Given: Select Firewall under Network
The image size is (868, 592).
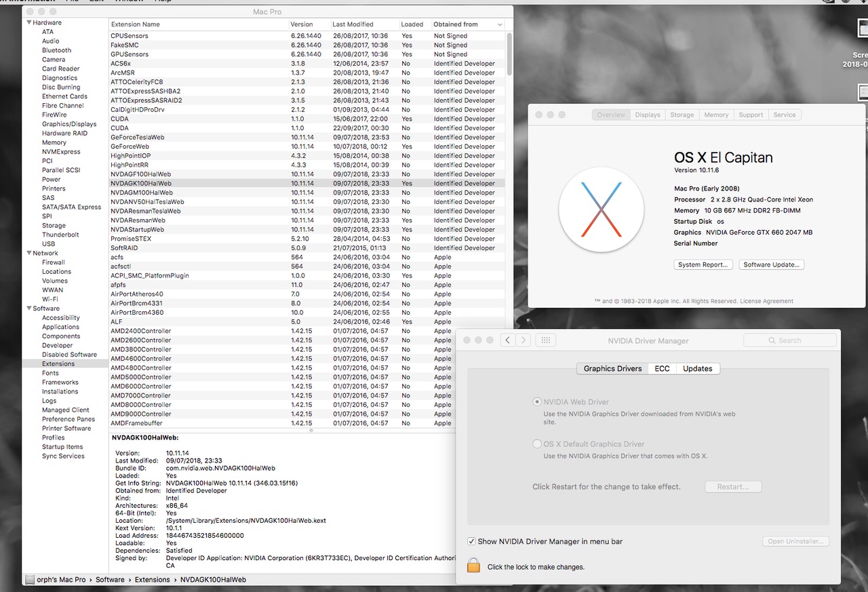Looking at the screenshot, I should [54, 262].
